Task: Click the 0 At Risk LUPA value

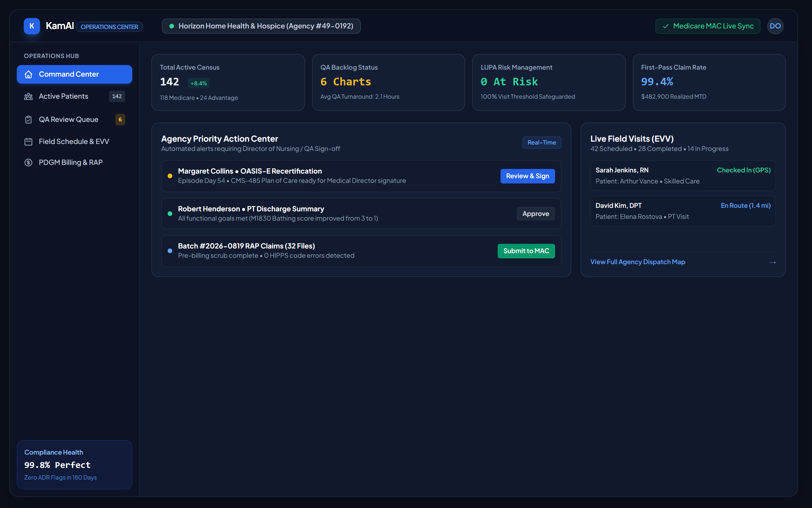Action: (509, 82)
